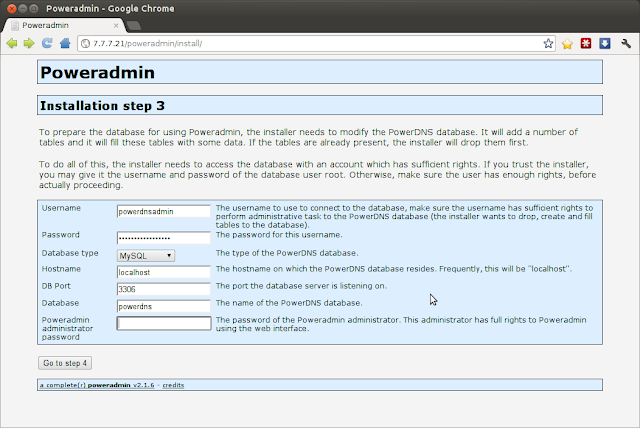The width and height of the screenshot is (640, 428).
Task: Click the Poweradmin administrator password field
Action: pyautogui.click(x=164, y=324)
